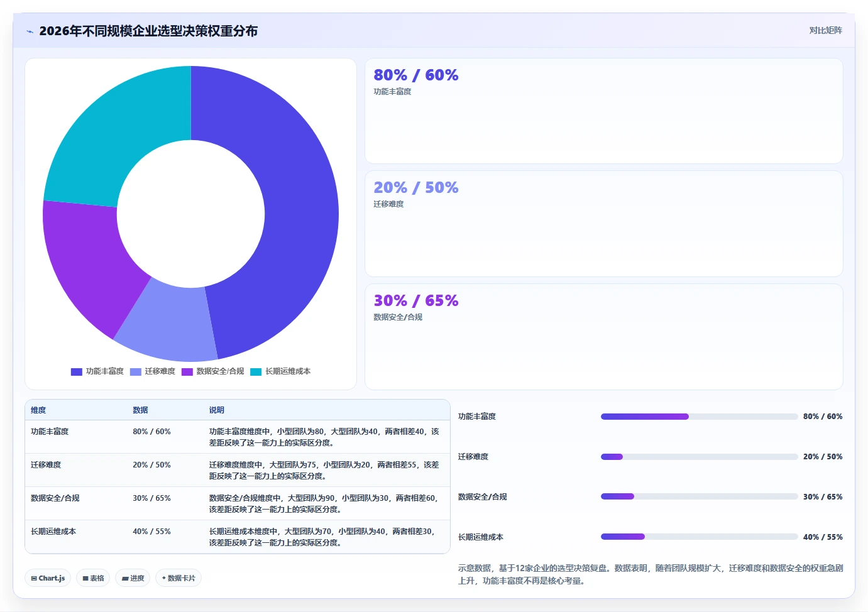The height and width of the screenshot is (612, 868).
Task: Open the 30% / 65% 数据安全/合规 data card
Action: 604,337
